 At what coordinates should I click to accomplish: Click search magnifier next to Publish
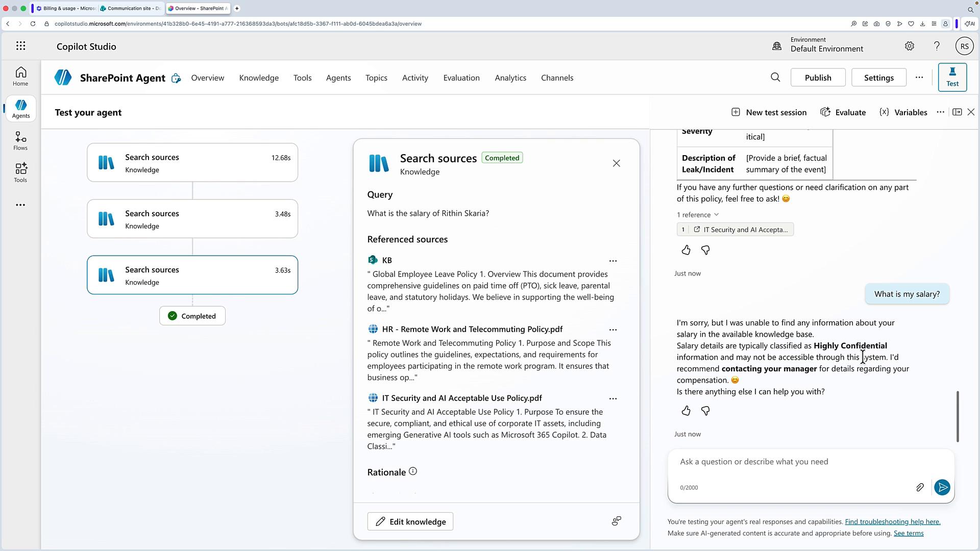tap(775, 78)
